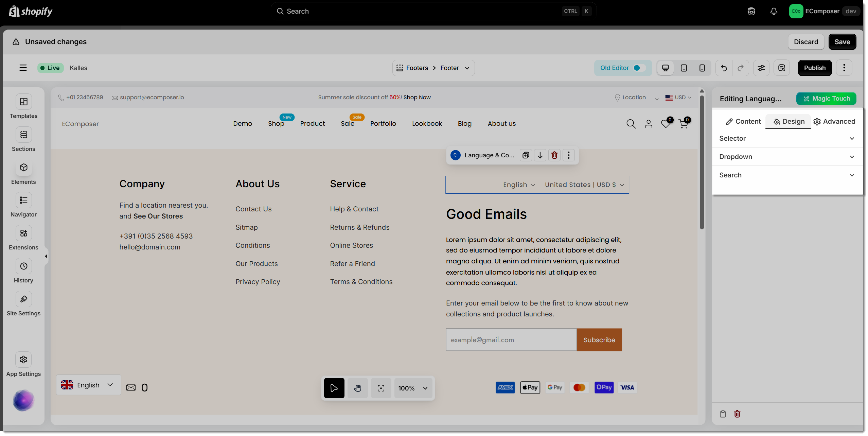Enable desktop device preview
The height and width of the screenshot is (436, 868).
click(x=666, y=68)
